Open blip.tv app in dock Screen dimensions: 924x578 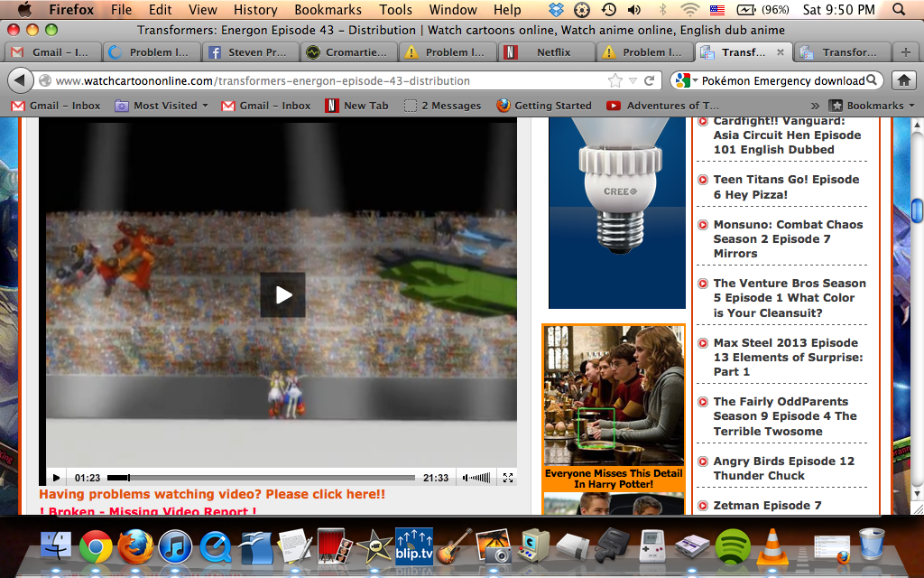413,545
